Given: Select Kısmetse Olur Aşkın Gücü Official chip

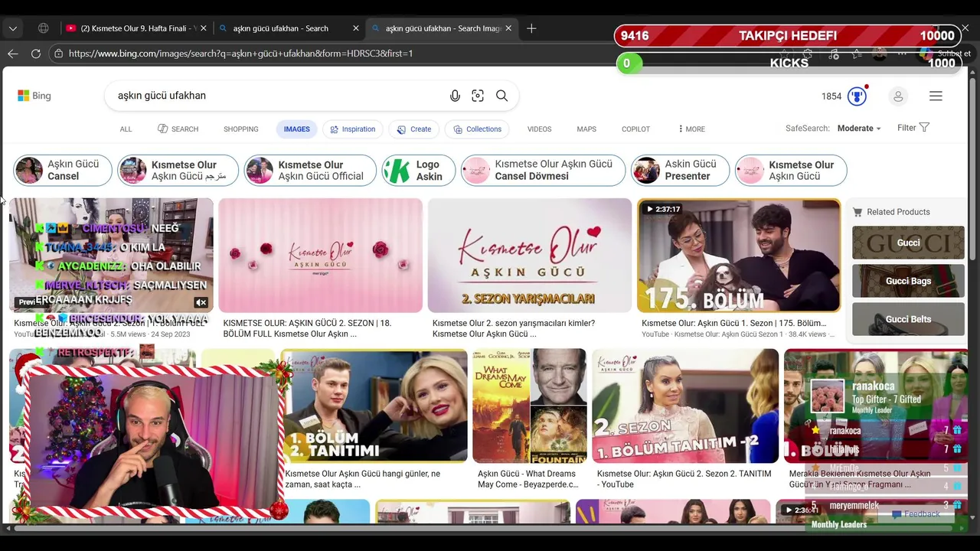Looking at the screenshot, I should [310, 170].
